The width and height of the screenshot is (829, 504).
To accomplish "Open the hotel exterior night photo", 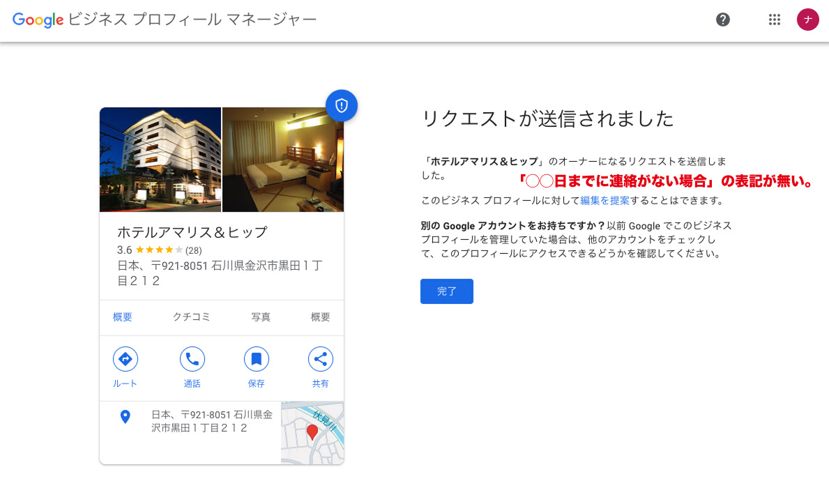I will (160, 160).
